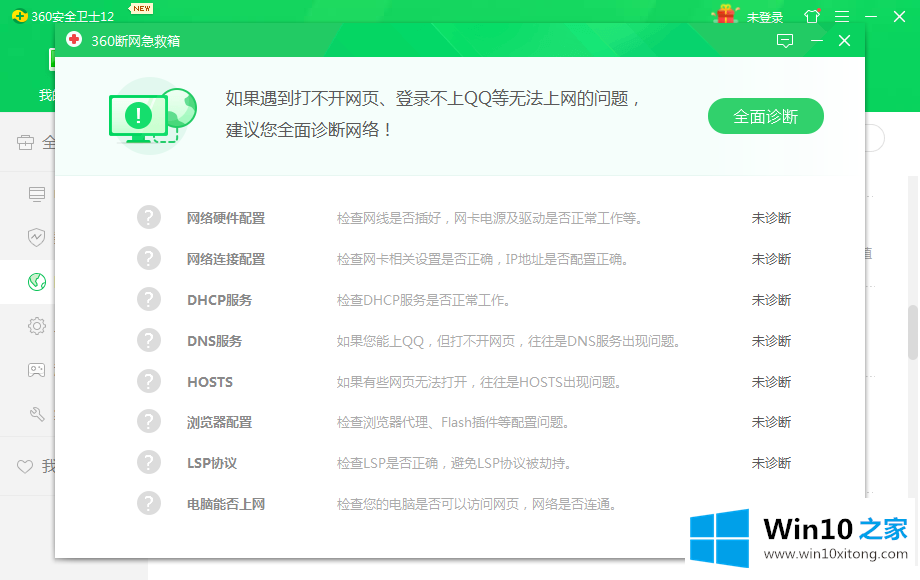
Task: Click 未诊断 status of HOSTS
Action: (771, 382)
